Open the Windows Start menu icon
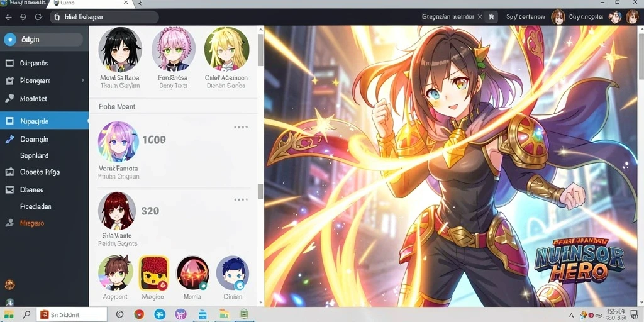Image resolution: width=644 pixels, height=322 pixels. (9, 314)
